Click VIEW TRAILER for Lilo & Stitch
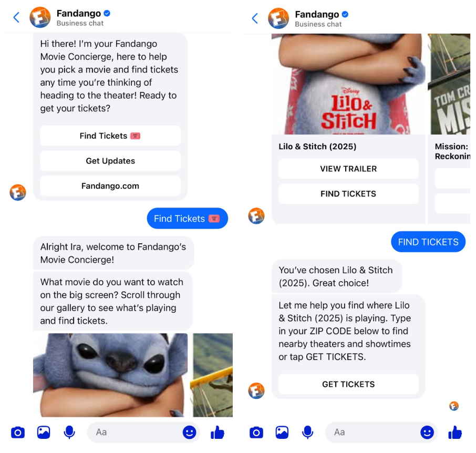Screen dimensions: 476x453 click(348, 169)
